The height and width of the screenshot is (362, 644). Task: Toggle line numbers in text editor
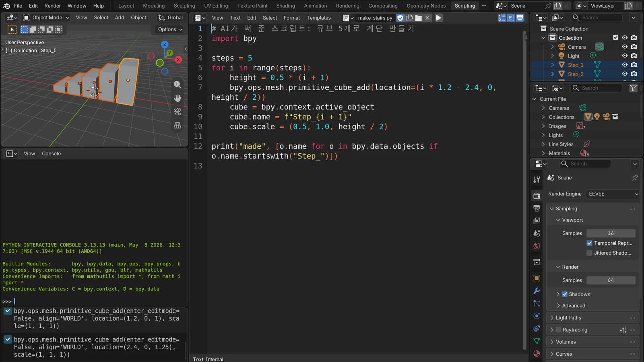[502, 18]
